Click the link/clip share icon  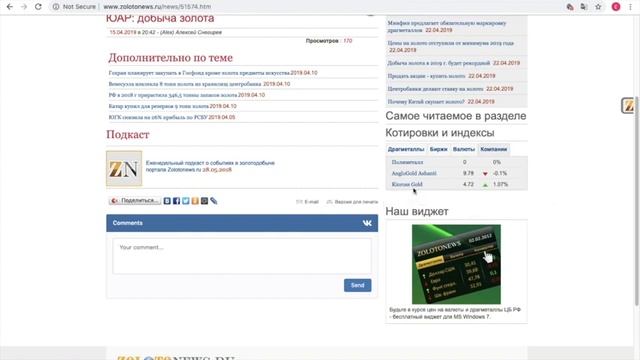click(x=213, y=201)
